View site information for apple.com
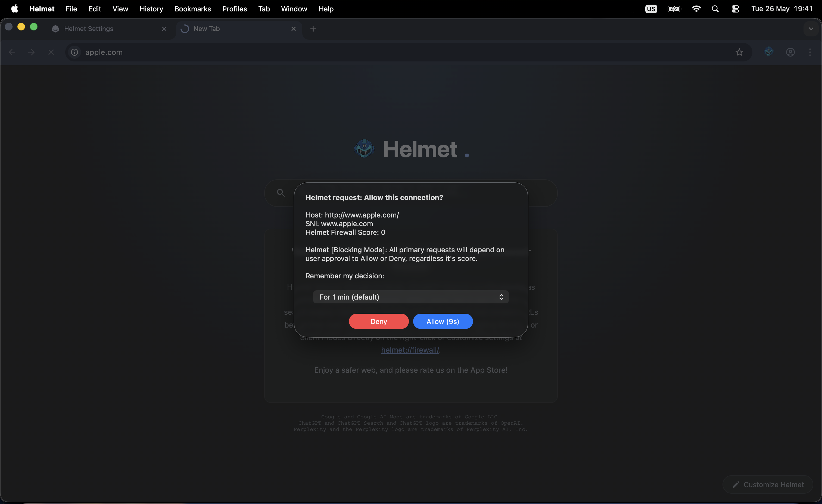 tap(74, 52)
